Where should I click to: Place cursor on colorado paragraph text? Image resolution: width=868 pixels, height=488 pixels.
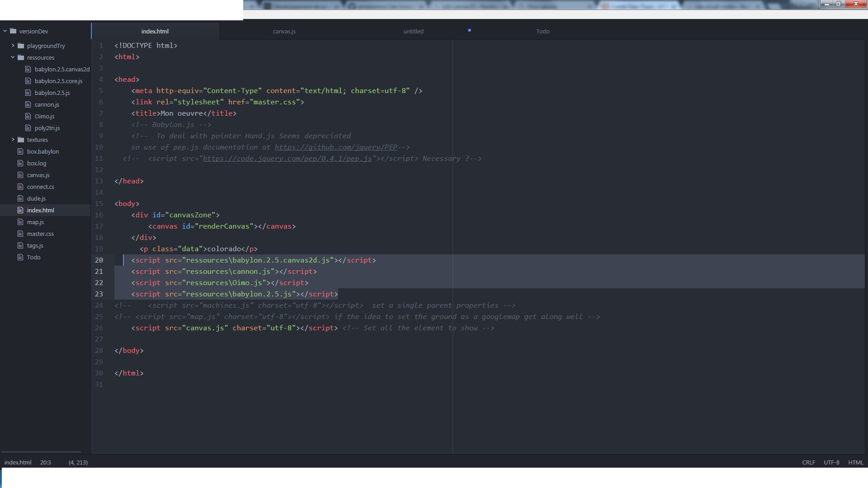coord(224,249)
